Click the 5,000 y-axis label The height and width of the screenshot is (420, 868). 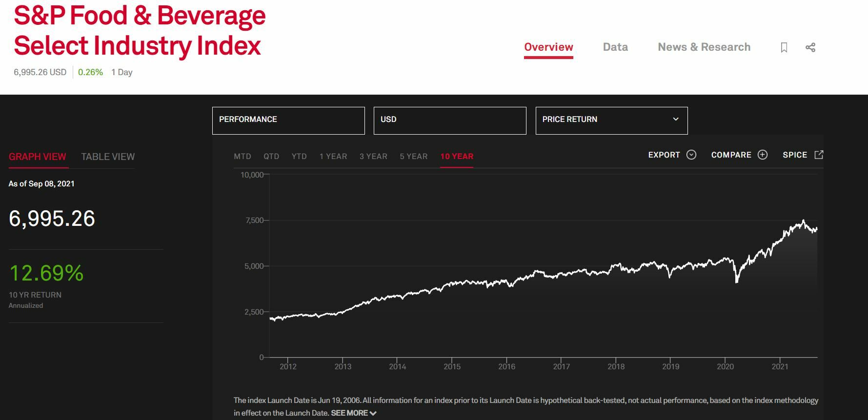click(254, 266)
